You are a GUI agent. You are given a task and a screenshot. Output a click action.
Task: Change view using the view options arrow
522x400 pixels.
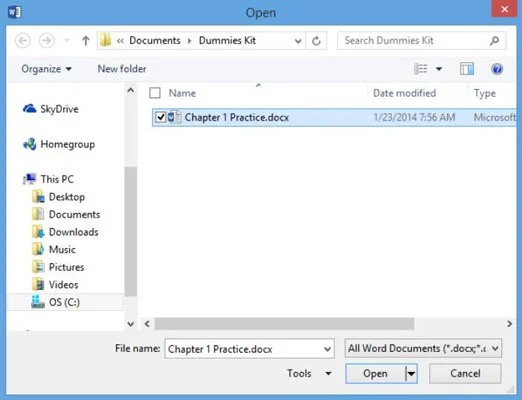[439, 69]
